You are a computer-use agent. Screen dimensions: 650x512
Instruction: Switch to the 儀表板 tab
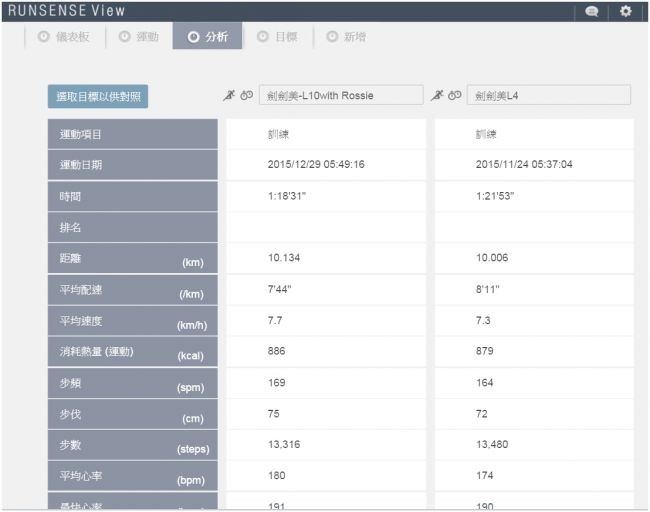(64, 36)
